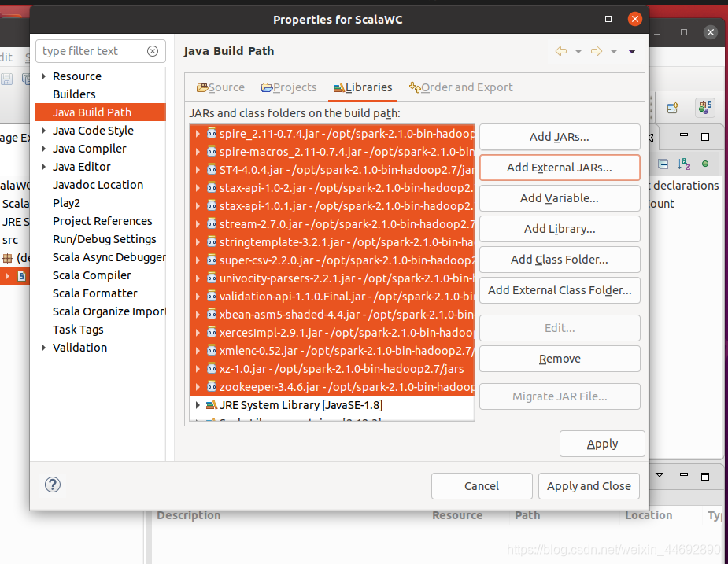Switch to the Projects tab
This screenshot has width=728, height=564.
[x=288, y=87]
